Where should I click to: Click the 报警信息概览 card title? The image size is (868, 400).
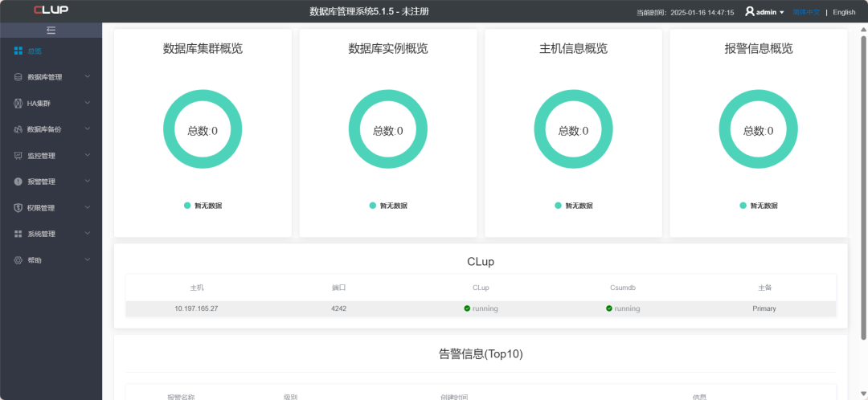(759, 49)
